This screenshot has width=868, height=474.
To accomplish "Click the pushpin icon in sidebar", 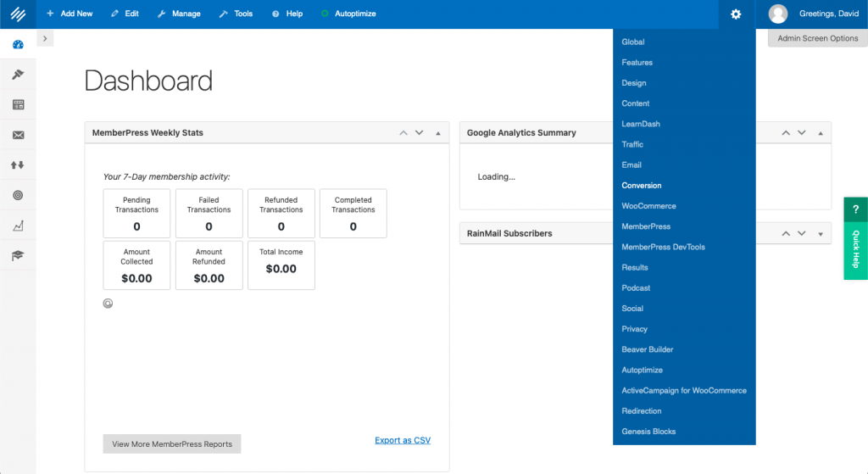I will pos(18,75).
